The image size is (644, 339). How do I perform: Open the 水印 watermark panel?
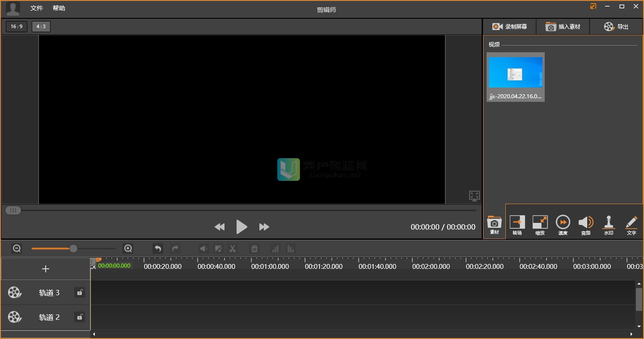608,225
